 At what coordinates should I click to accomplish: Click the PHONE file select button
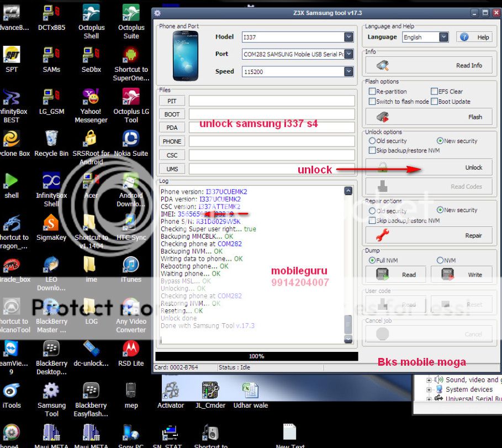click(172, 141)
